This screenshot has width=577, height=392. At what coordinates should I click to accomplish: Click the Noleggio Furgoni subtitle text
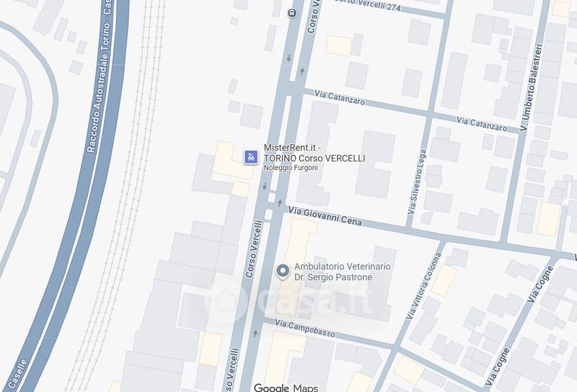coord(291,168)
